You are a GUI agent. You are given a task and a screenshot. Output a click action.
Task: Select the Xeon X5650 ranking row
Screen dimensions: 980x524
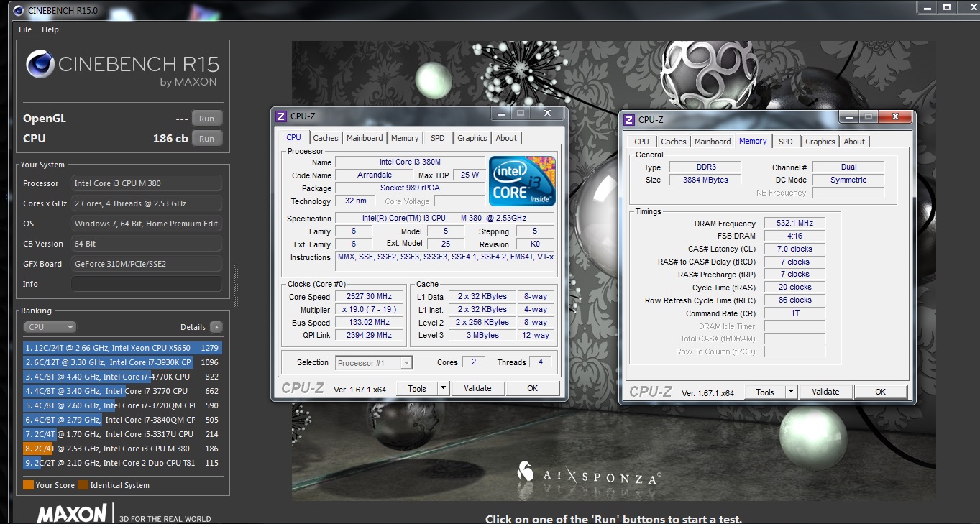point(122,348)
